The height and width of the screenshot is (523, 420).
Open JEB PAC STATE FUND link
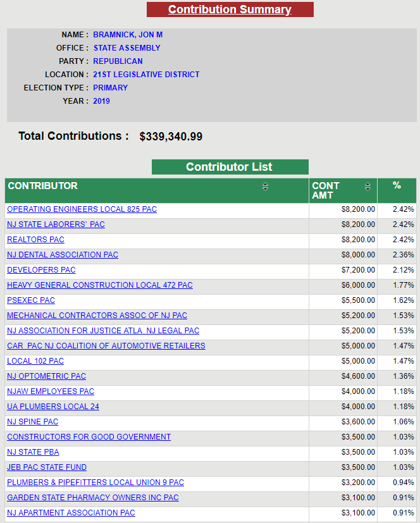47,467
